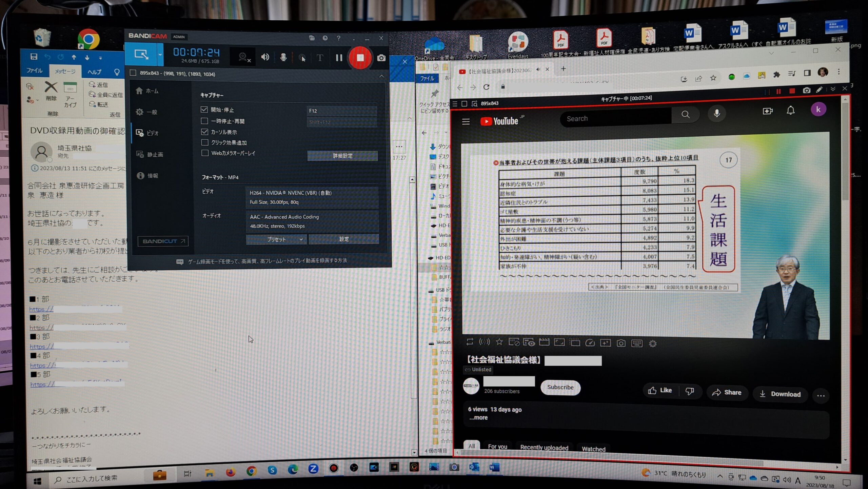This screenshot has height=489, width=868.
Task: Open the プリセット dropdown
Action: [x=276, y=239]
